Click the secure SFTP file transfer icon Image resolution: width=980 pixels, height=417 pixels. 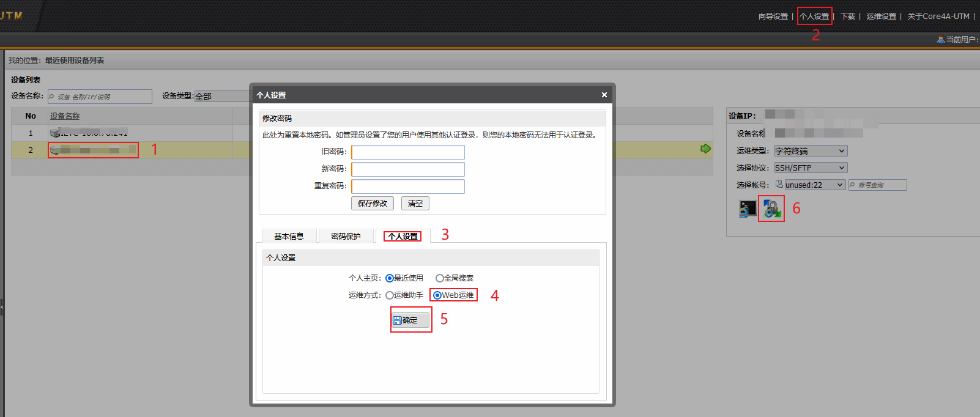(771, 209)
